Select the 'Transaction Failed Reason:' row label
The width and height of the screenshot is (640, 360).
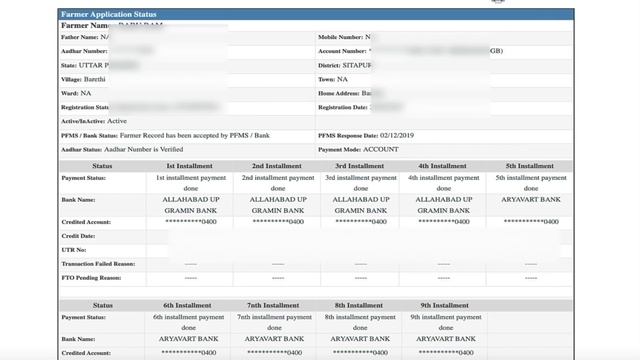(98, 264)
